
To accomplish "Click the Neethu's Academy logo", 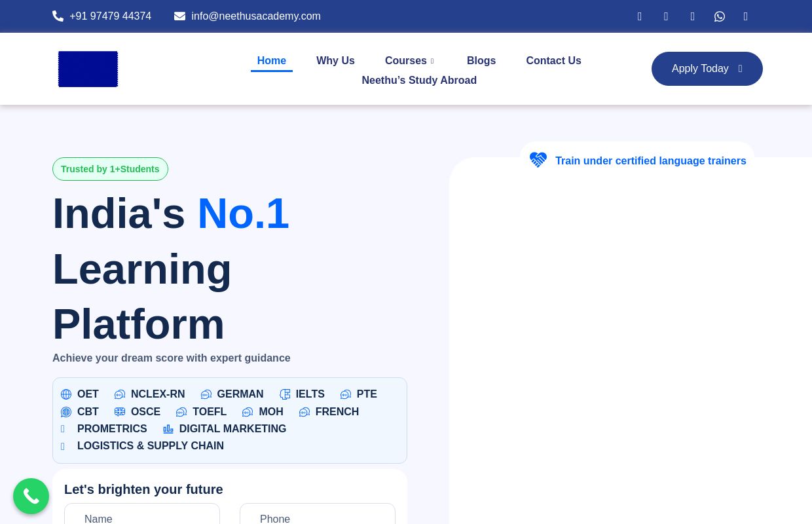I will click(x=88, y=69).
